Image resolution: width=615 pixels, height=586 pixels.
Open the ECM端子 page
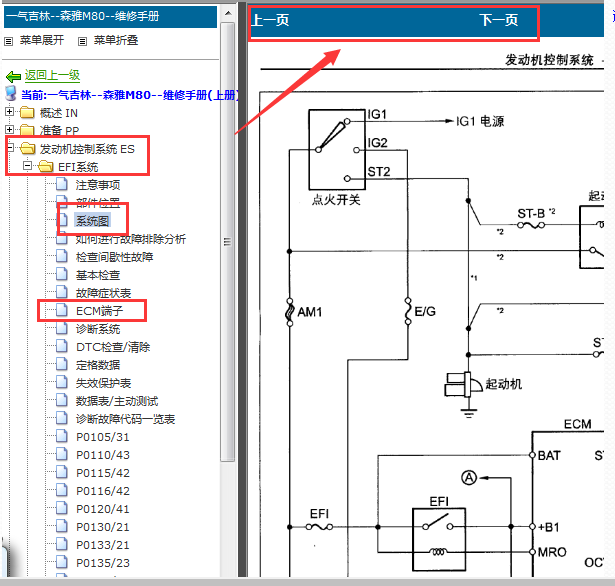coord(99,311)
